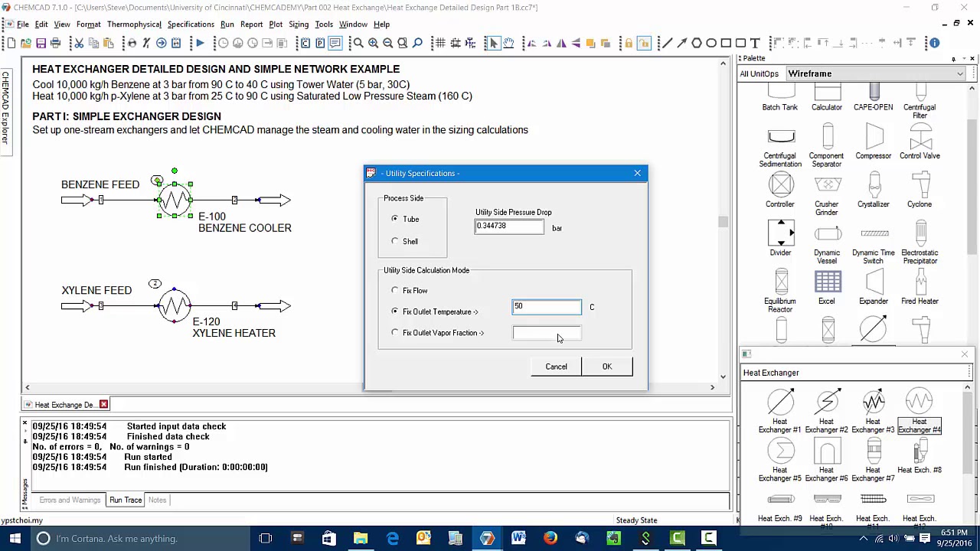
Task: Open the Thermophysical menu
Action: [x=134, y=24]
